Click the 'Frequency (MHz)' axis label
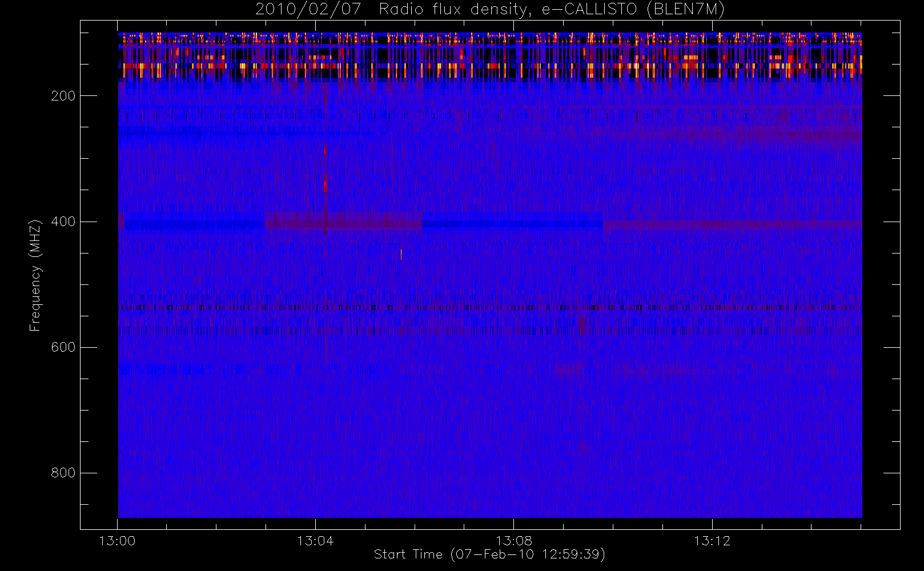This screenshot has height=571, width=924. coord(35,275)
